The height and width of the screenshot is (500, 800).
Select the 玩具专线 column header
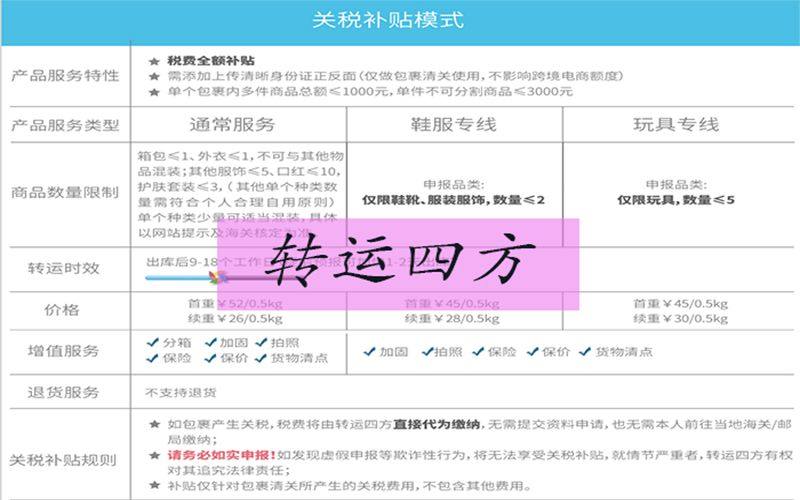tap(676, 124)
